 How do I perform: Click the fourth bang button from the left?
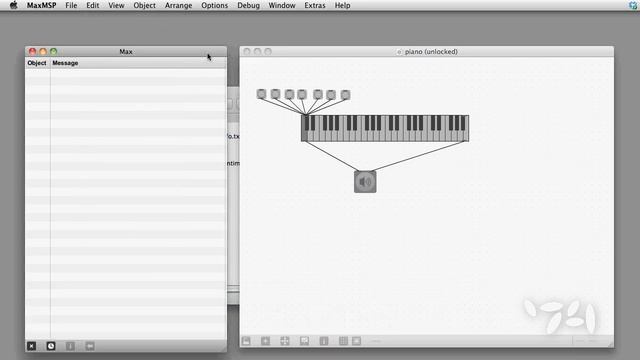[302, 94]
